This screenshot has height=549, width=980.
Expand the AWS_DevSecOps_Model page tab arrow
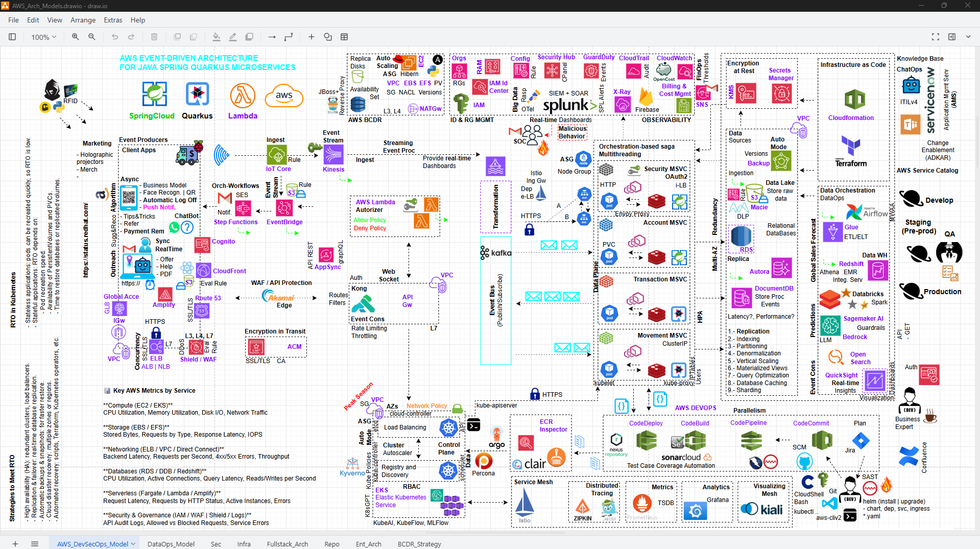pyautogui.click(x=134, y=544)
